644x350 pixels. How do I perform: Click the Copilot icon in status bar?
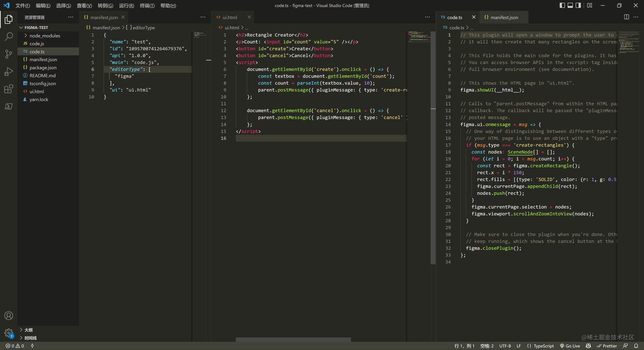coord(588,346)
